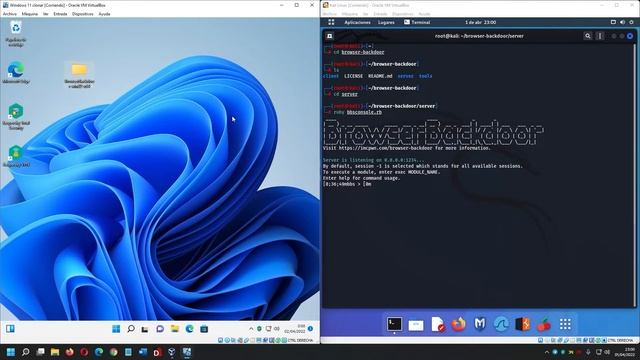
Task: Open the browser-backdoor URL in terminal
Action: pyautogui.click(x=385, y=148)
